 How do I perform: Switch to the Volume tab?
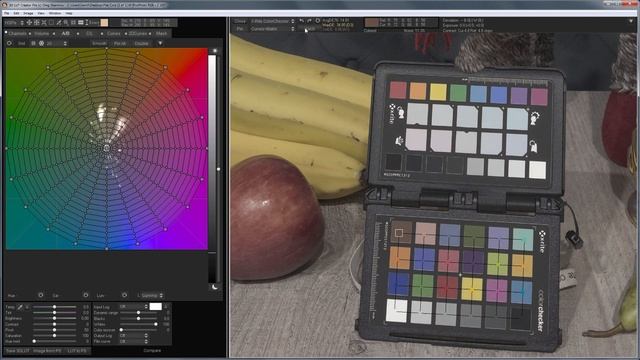click(x=42, y=33)
